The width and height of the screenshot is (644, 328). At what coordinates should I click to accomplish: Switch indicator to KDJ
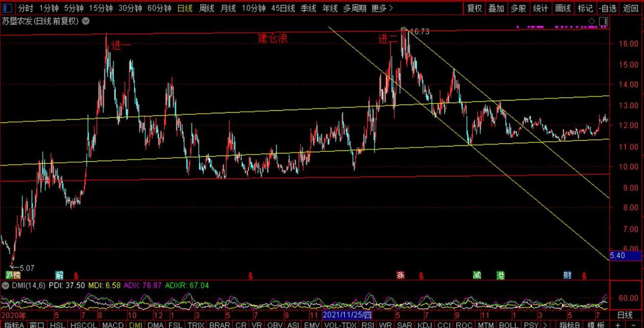tap(425, 325)
